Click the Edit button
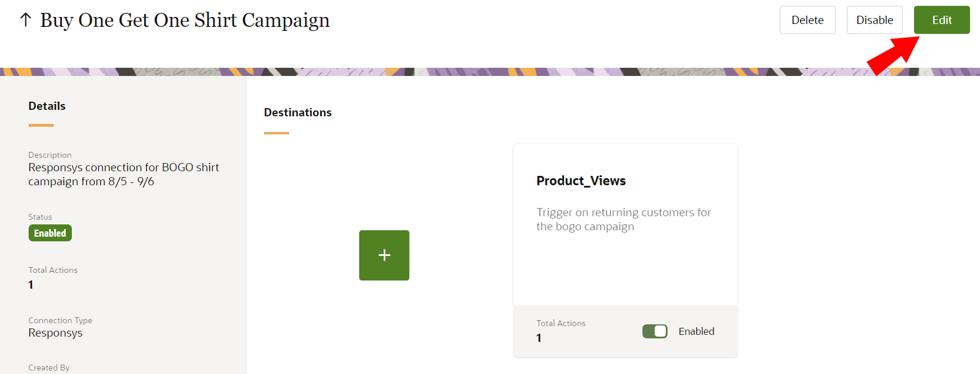This screenshot has height=374, width=980. [941, 20]
